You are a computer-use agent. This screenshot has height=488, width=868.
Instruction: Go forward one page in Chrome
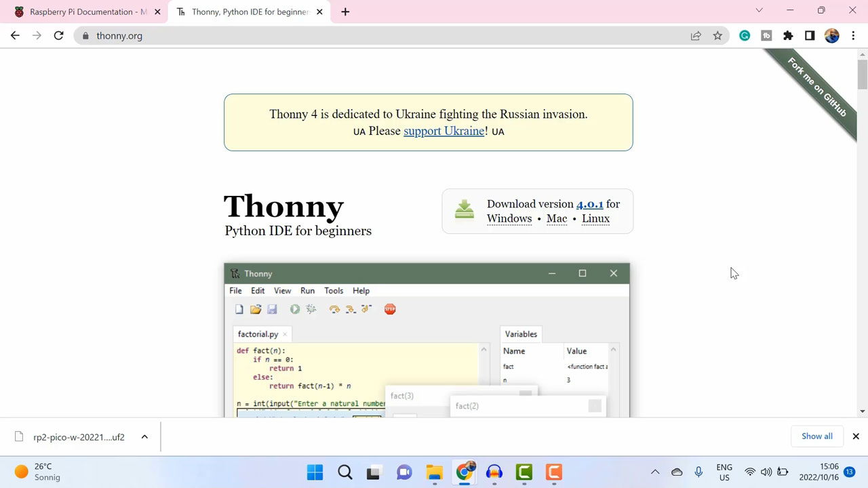point(37,36)
